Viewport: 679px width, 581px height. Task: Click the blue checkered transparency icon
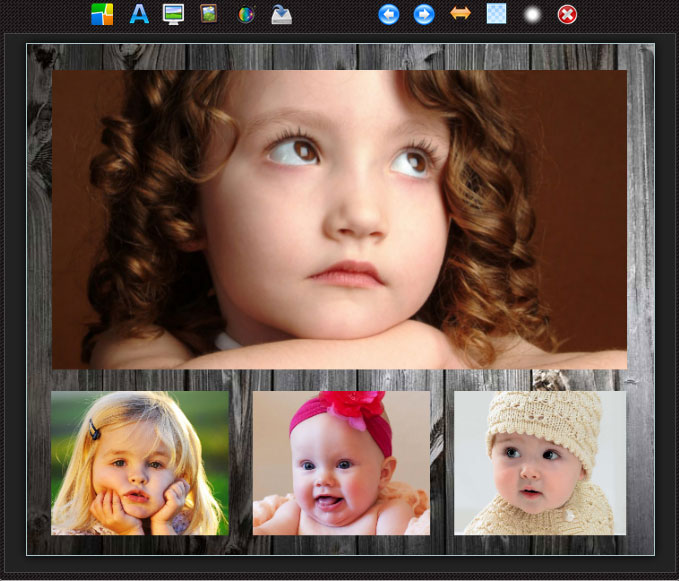(496, 14)
